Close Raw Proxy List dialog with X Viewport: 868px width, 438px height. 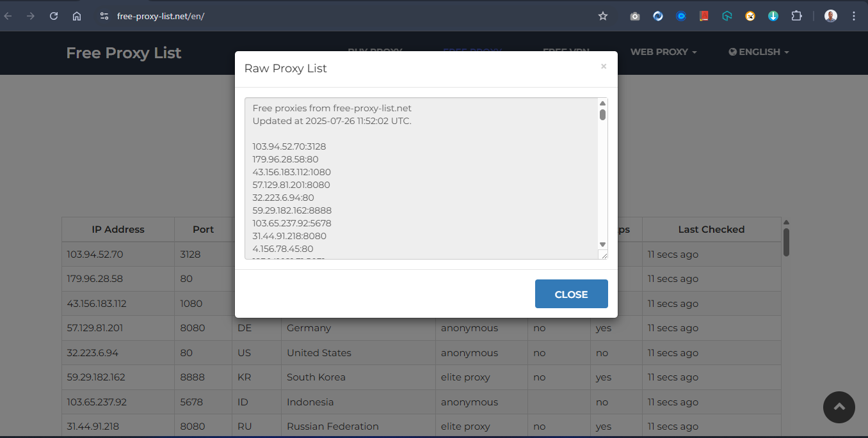point(604,66)
